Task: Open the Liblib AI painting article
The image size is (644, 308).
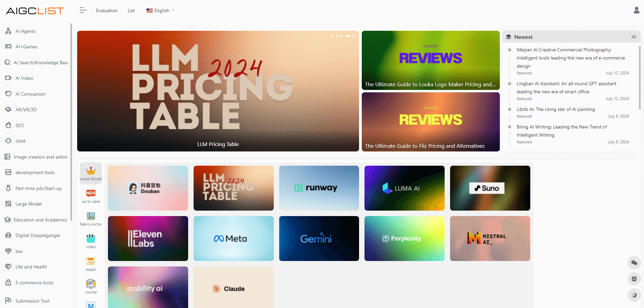Action: [x=555, y=109]
